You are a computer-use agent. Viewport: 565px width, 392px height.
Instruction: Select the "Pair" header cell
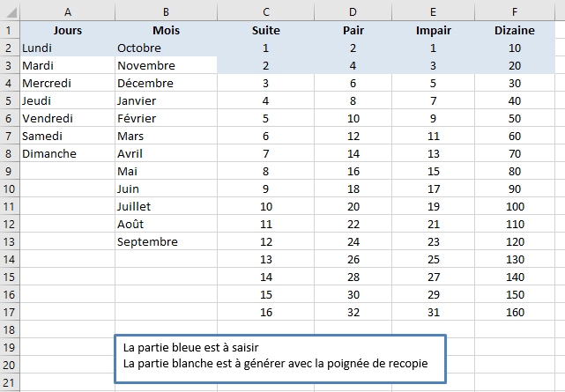point(353,30)
